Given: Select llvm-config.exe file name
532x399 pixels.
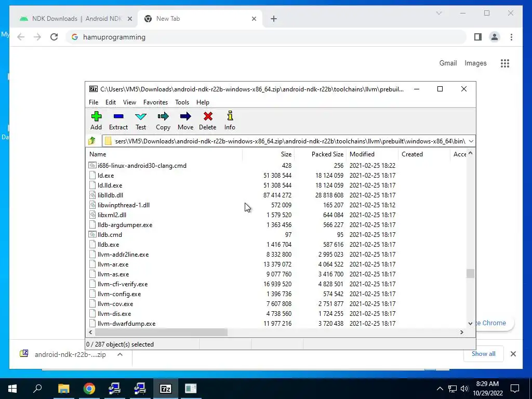Looking at the screenshot, I should (x=119, y=294).
